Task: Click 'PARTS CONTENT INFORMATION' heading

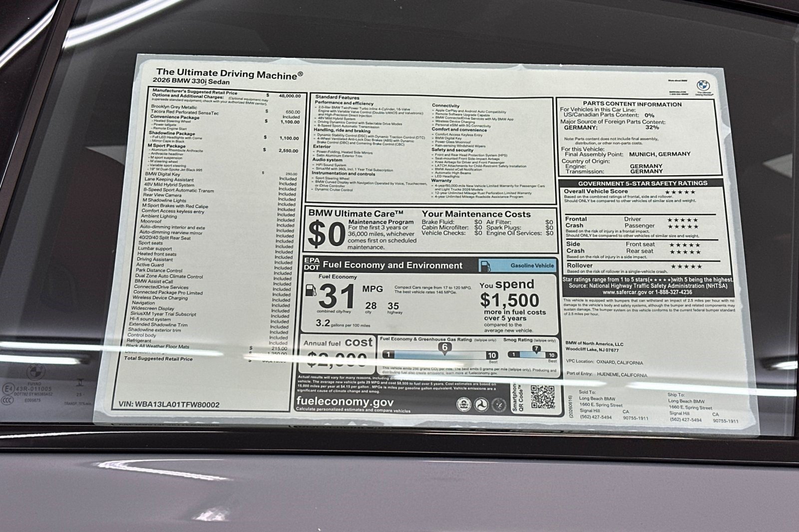Action: 632,104
